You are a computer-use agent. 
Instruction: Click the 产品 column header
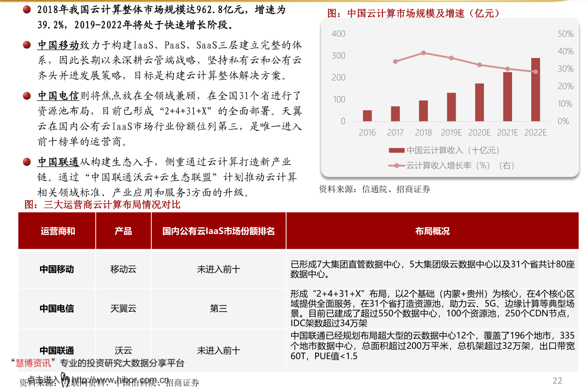point(123,231)
